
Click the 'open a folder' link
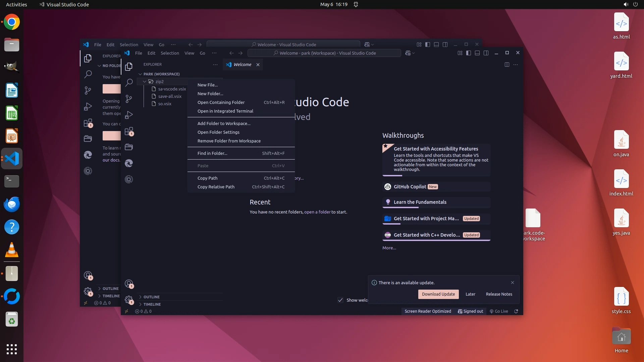click(x=317, y=212)
